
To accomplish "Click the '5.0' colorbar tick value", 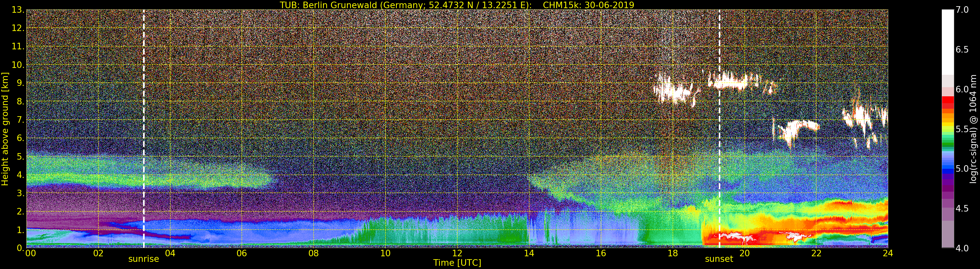I will [962, 168].
